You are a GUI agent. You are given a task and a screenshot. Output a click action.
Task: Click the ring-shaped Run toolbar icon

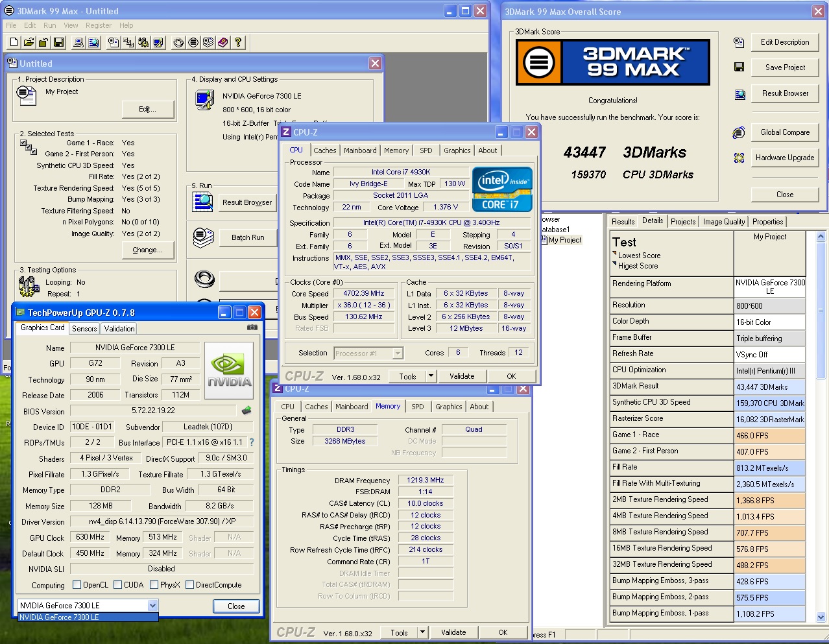click(178, 42)
